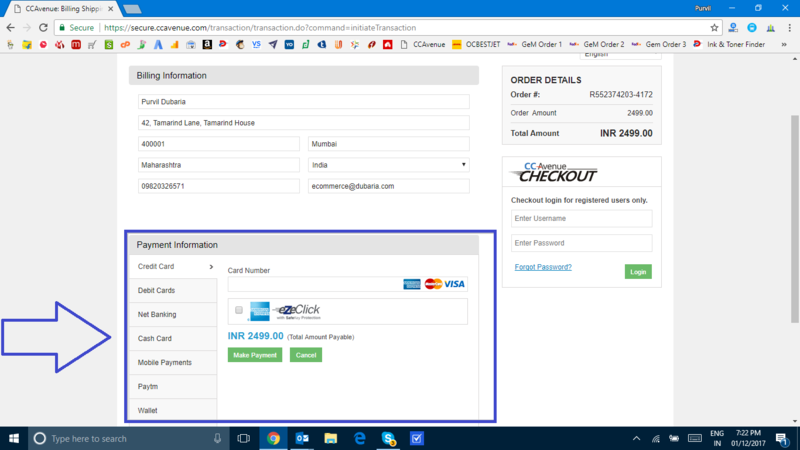800x450 pixels.
Task: Reload the CCAvenue page
Action: 43,28
